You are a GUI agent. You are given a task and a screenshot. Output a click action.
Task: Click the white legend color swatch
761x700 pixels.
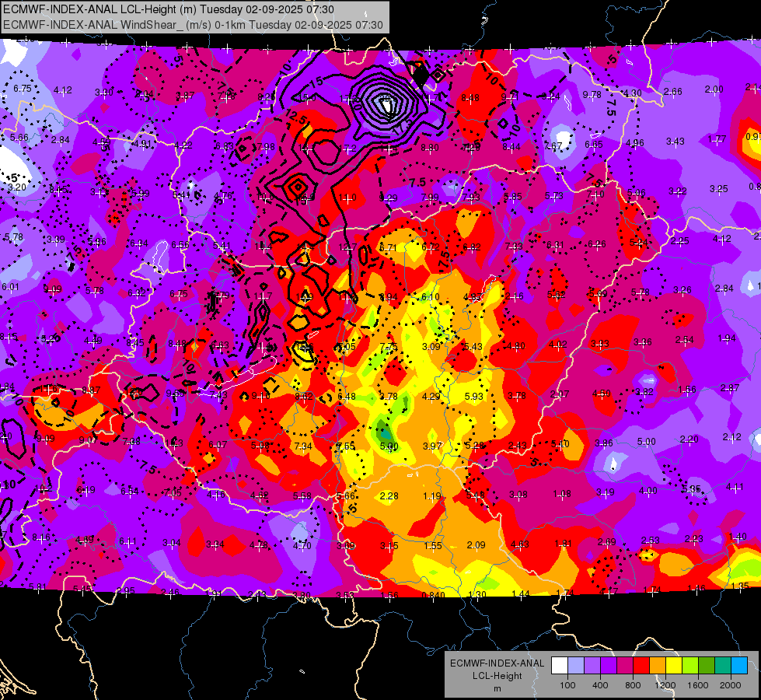(560, 666)
